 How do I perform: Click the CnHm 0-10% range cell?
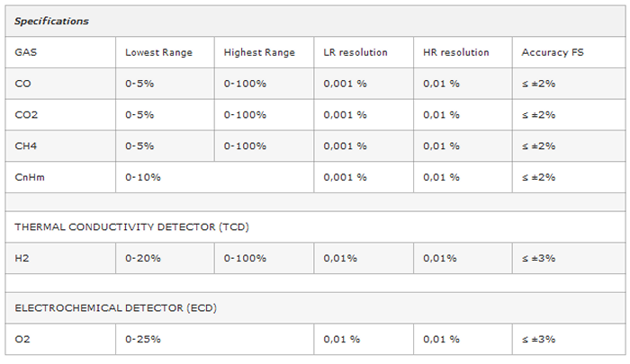tap(142, 177)
